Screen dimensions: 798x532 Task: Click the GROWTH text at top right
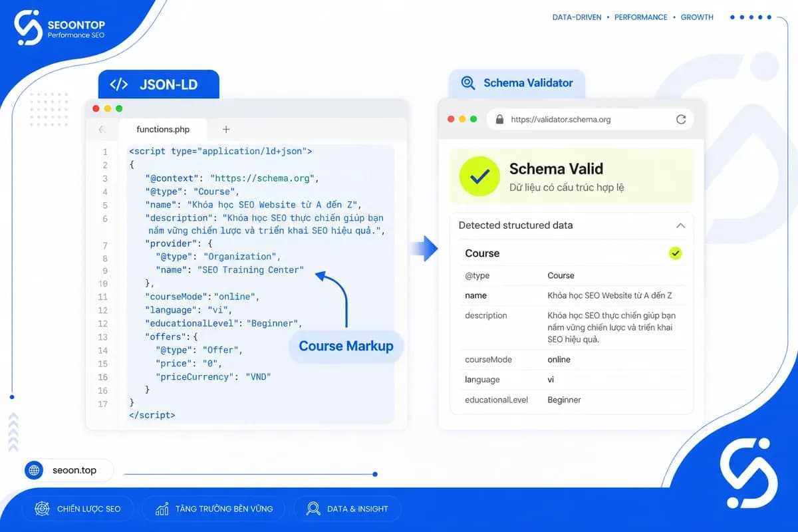pyautogui.click(x=697, y=17)
